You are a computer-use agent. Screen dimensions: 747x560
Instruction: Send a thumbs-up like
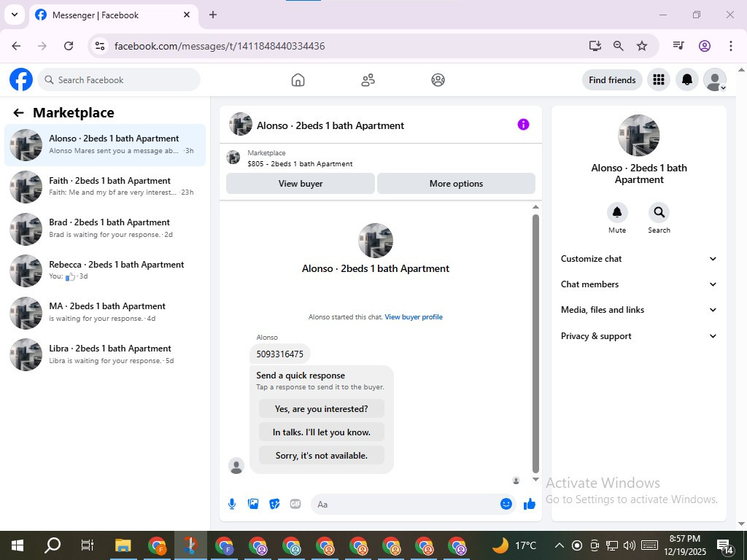pos(530,504)
